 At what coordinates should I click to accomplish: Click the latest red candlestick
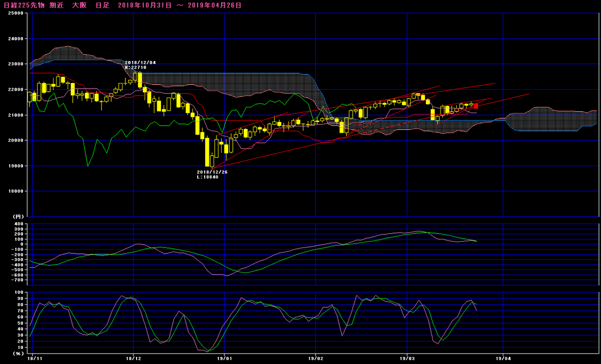tap(476, 106)
